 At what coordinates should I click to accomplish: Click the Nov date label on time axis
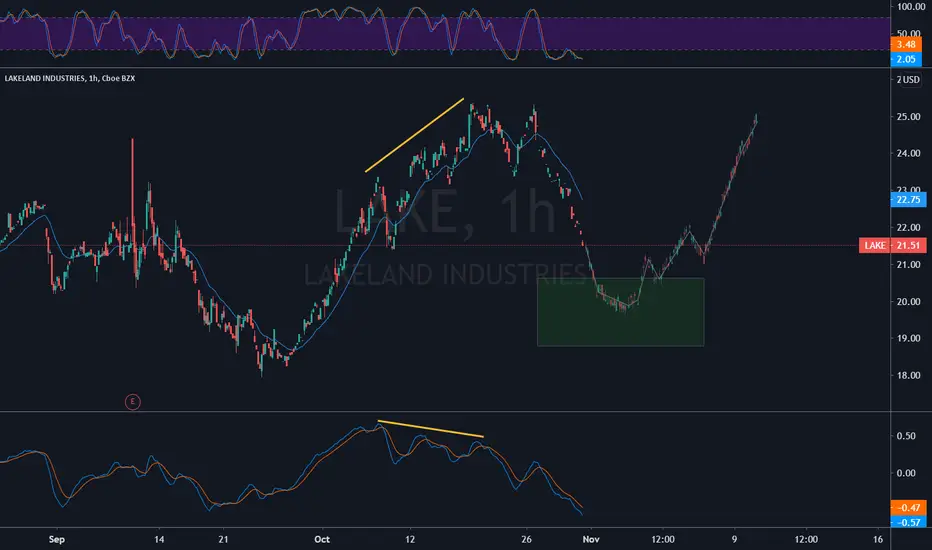(x=591, y=539)
